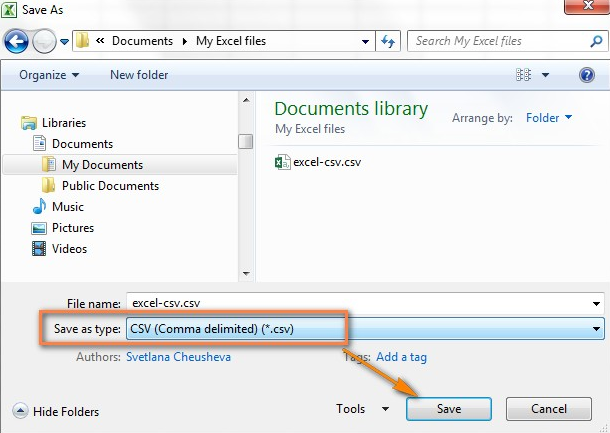Select Documents under Libraries
Image resolution: width=610 pixels, height=433 pixels.
click(82, 144)
